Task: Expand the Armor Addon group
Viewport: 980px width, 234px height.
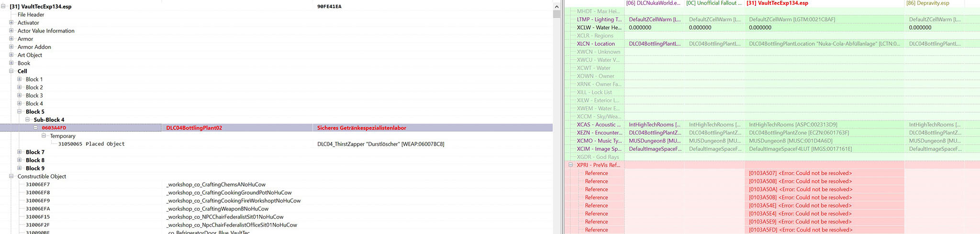Action: (11, 47)
